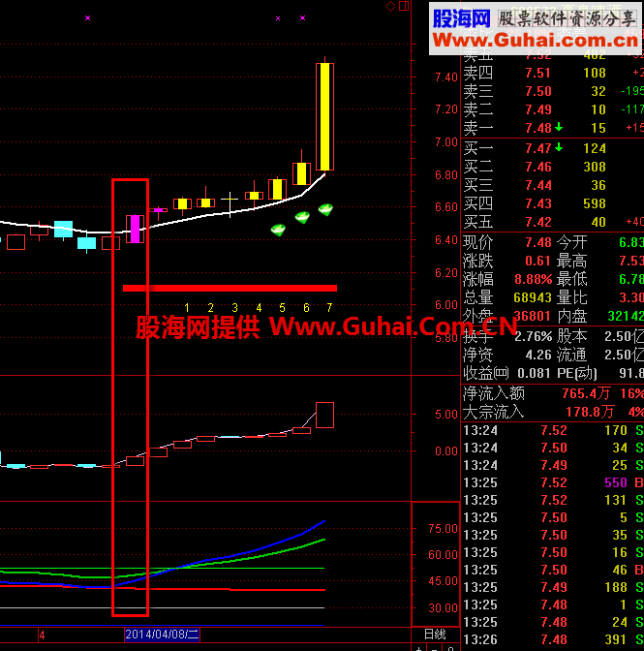Click the 13:24 7.52 170 trade row
Screen dimensions: 644x651
point(553,430)
